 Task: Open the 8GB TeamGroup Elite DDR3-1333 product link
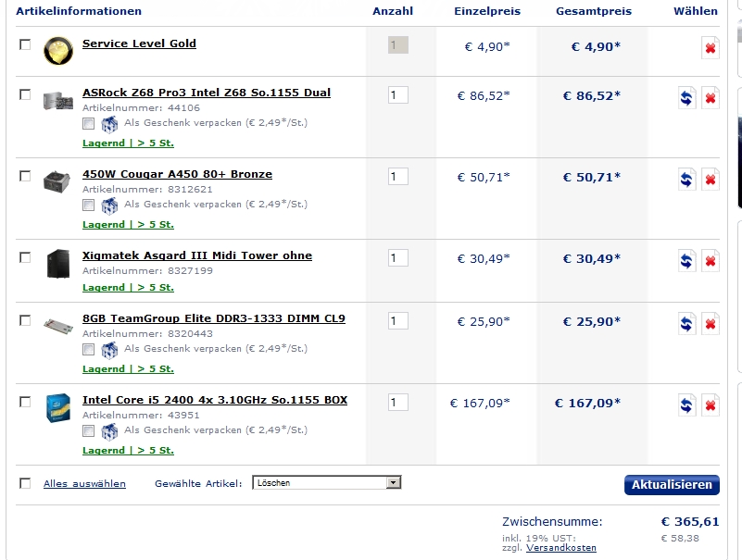214,318
